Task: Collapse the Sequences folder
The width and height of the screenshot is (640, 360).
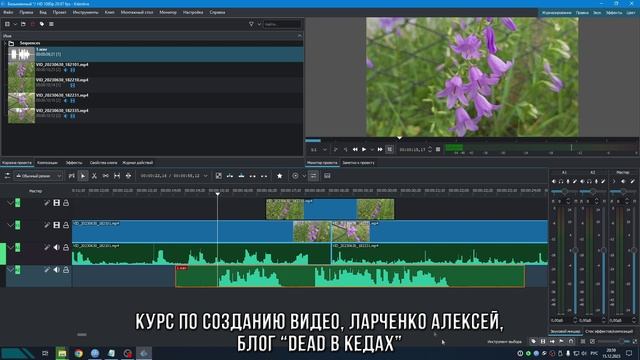Action: [5, 43]
